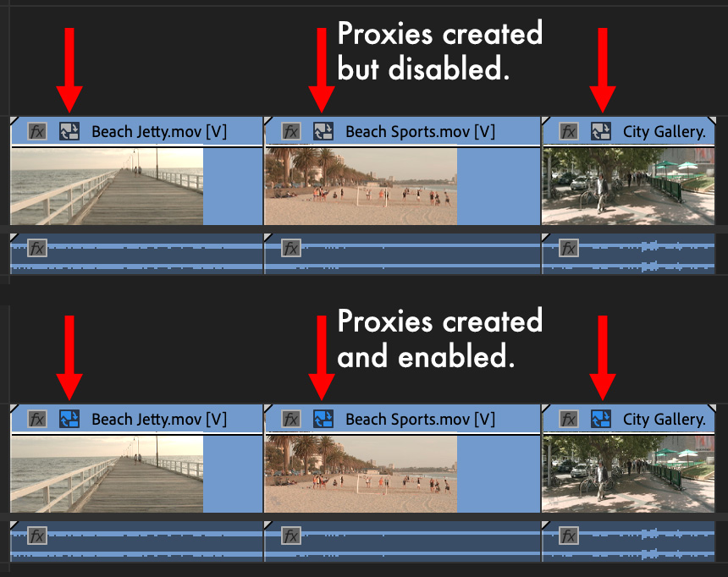Screen dimensions: 728x577
Task: Click lower jetty boardwalk thumbnail
Action: pyautogui.click(x=107, y=474)
